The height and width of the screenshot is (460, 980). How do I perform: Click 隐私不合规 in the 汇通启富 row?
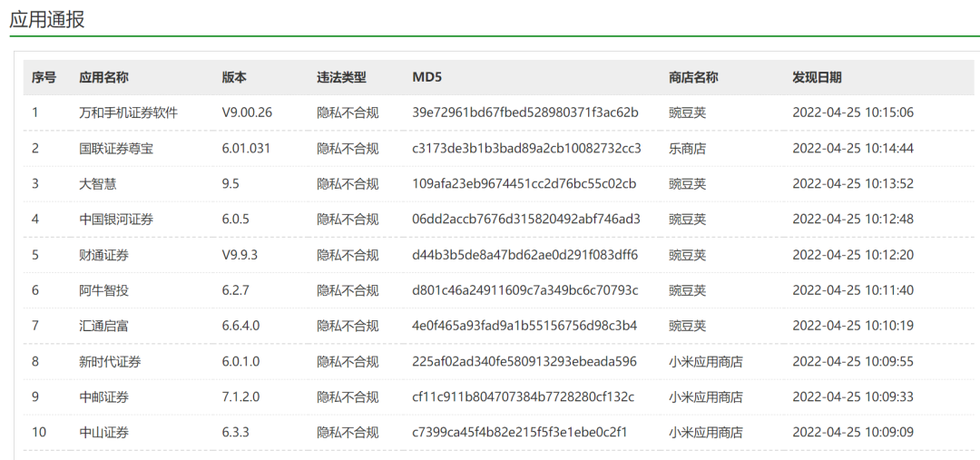348,326
